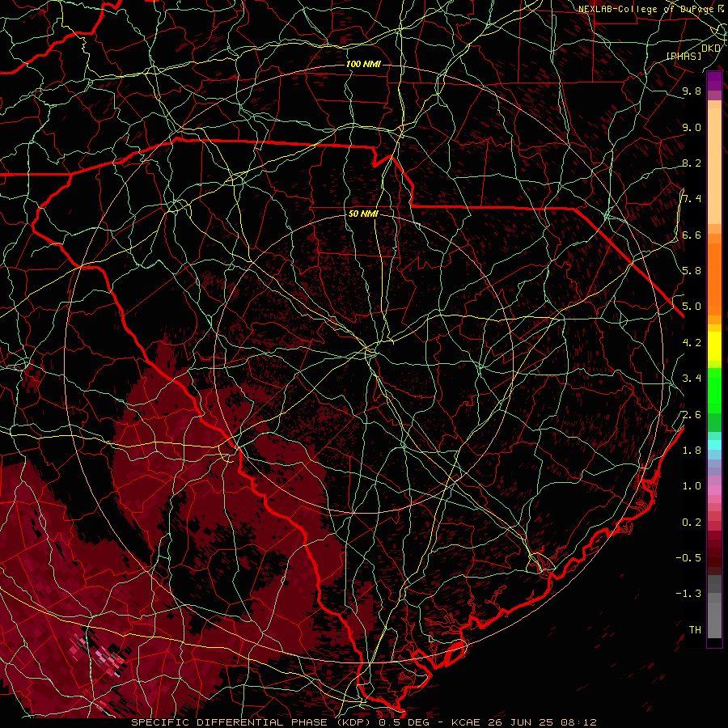Click the [PHAS] label above the color scale
This screenshot has width=728, height=728.
684,56
